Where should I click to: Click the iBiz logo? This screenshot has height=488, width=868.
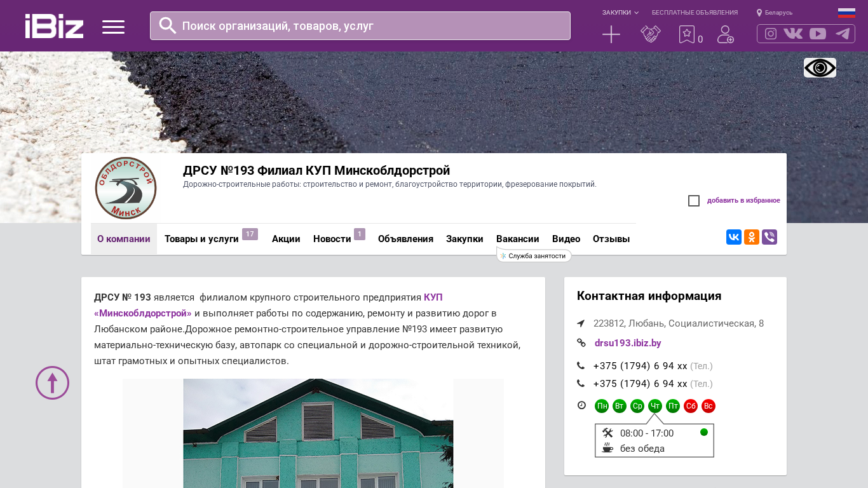pyautogui.click(x=54, y=26)
